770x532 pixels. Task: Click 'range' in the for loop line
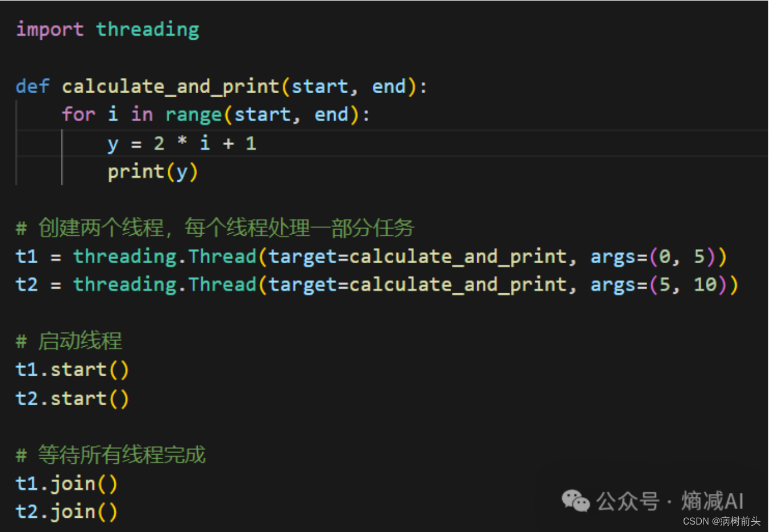pyautogui.click(x=193, y=115)
